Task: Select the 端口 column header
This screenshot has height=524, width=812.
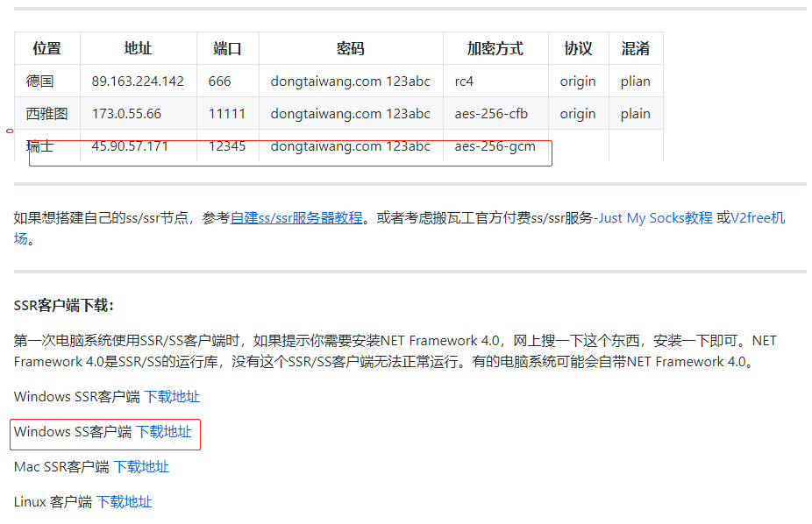Action: (228, 48)
